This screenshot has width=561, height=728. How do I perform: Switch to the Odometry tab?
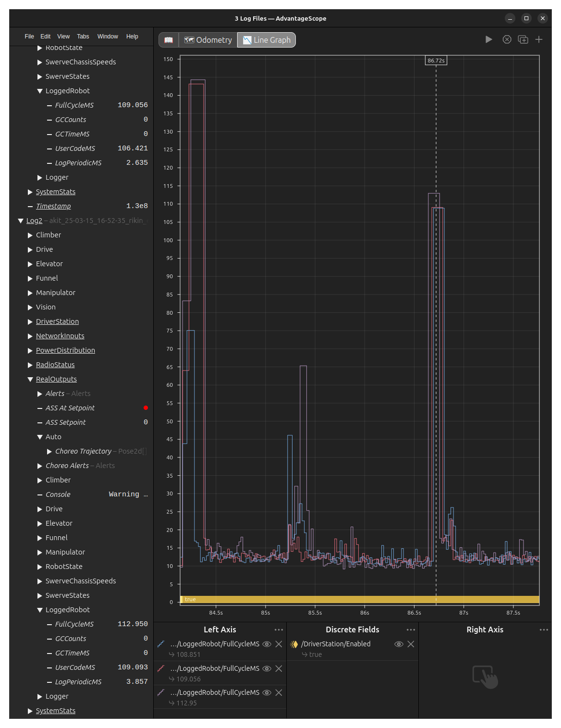[x=208, y=40]
